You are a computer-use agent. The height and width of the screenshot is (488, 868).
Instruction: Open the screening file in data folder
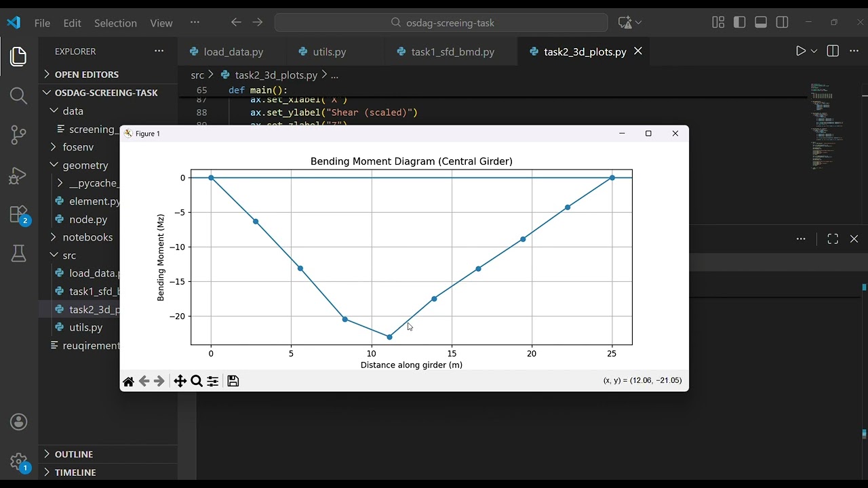coord(92,129)
